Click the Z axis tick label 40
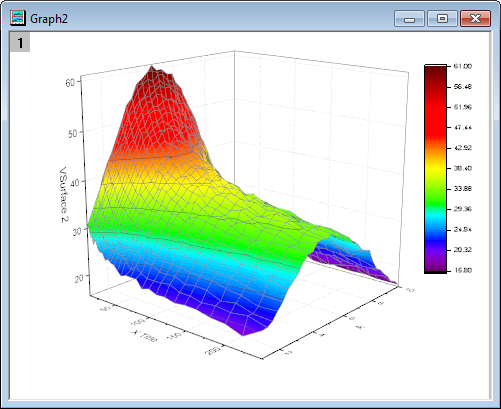Viewport: 501px width, 409px height. (75, 183)
